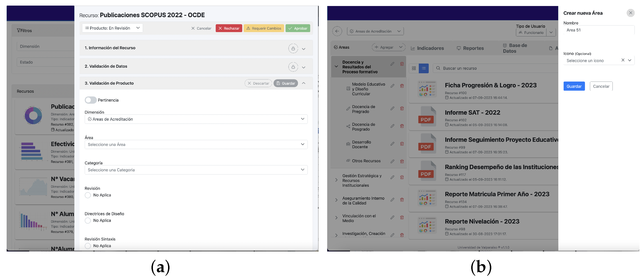Expand Gestión Estratégica y Recursos Institucionales

336,180
